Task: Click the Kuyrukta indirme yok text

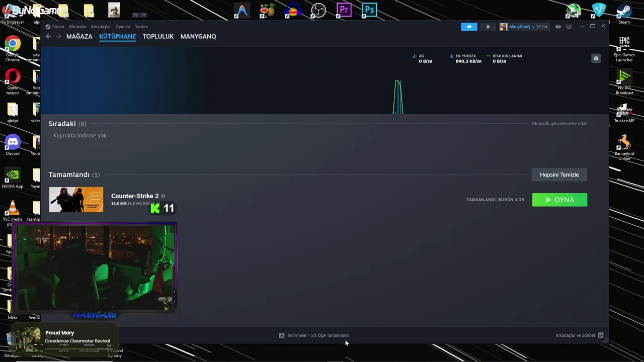Action: (x=80, y=136)
